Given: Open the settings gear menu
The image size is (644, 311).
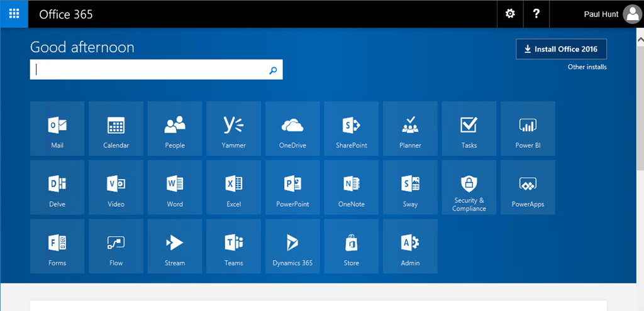Looking at the screenshot, I should pos(510,14).
